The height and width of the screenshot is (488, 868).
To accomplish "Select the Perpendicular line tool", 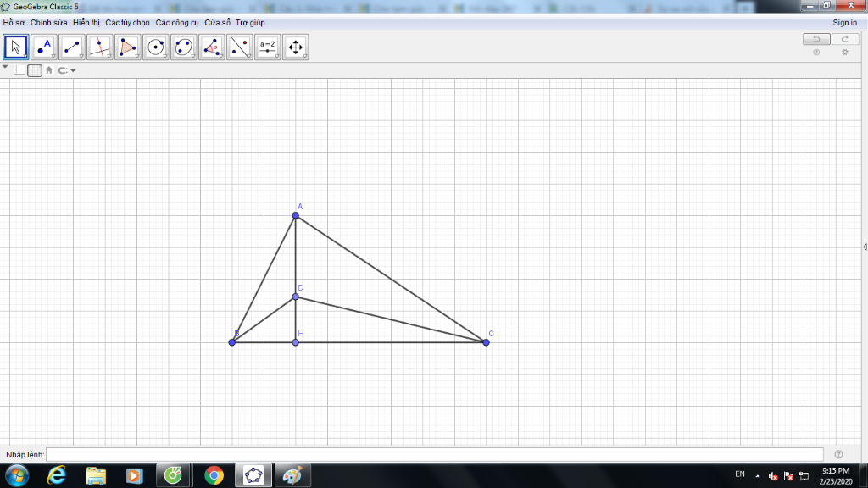I will coord(100,47).
